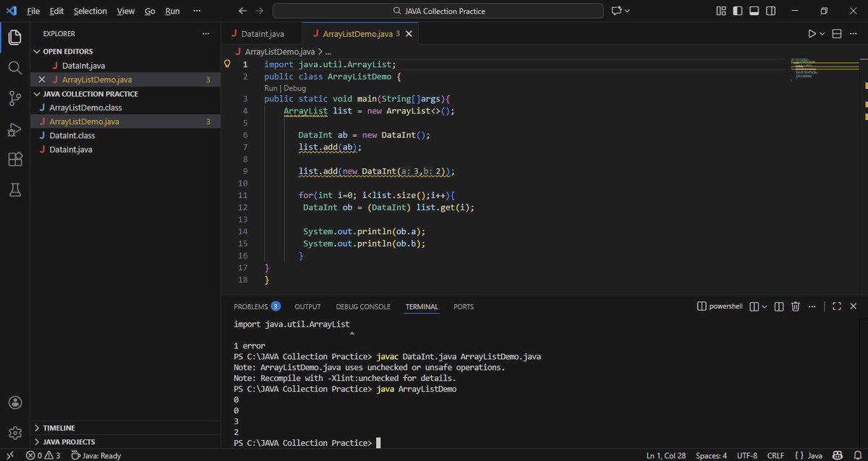Open the Manage gear icon
The height and width of the screenshot is (461, 868).
[x=14, y=433]
